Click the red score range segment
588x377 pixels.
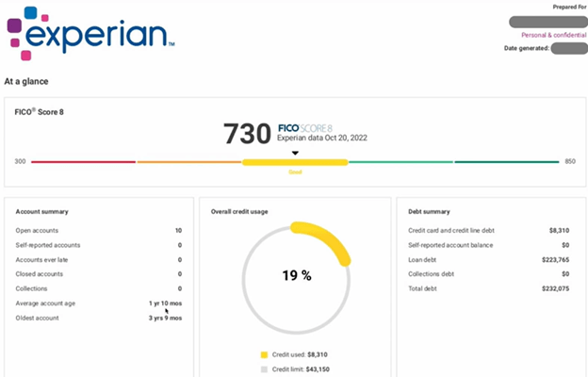point(83,162)
